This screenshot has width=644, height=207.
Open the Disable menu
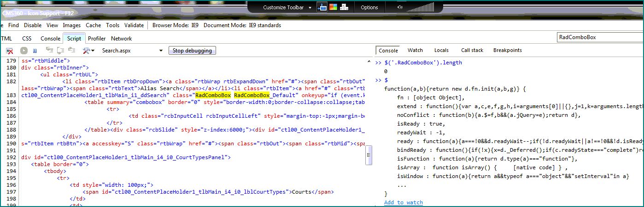33,25
